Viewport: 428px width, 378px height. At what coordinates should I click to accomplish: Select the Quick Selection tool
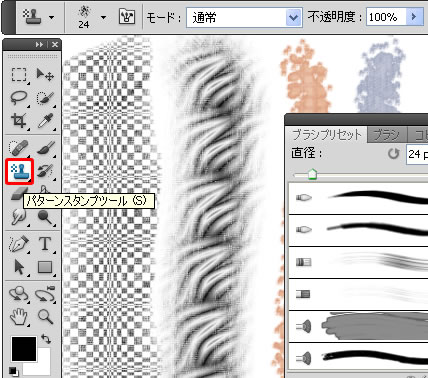[45, 98]
